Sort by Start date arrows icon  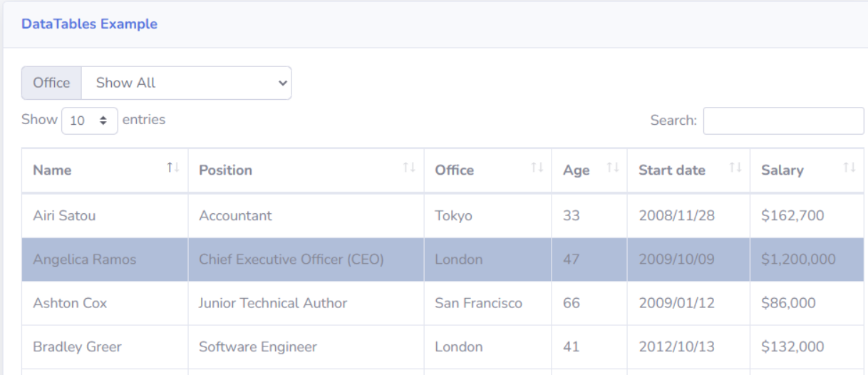[735, 168]
